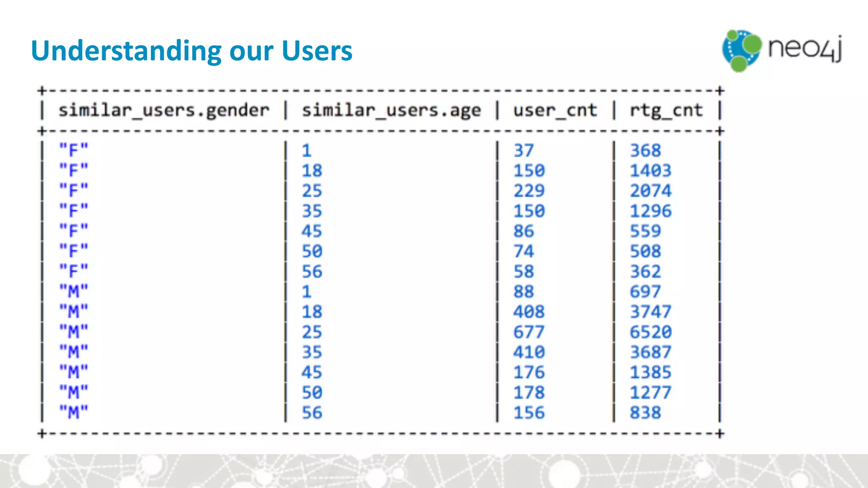This screenshot has width=868, height=488.
Task: Select user_cnt value 229
Action: [529, 191]
